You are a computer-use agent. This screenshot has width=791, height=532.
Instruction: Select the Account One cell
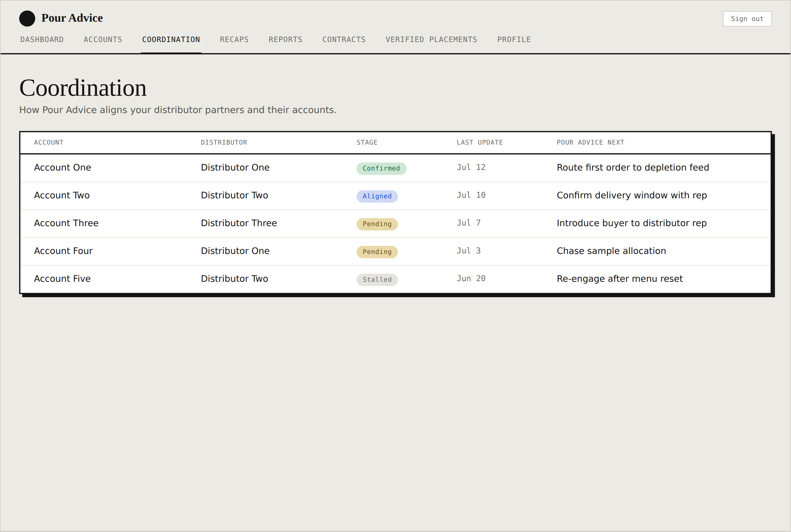coord(62,168)
